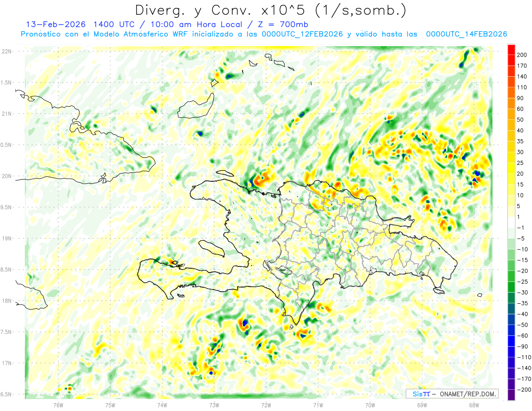Click the '22N' latitude label

coord(7,51)
